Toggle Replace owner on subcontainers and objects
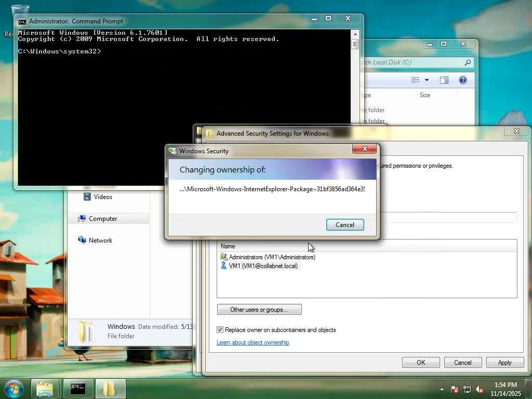 pos(220,329)
